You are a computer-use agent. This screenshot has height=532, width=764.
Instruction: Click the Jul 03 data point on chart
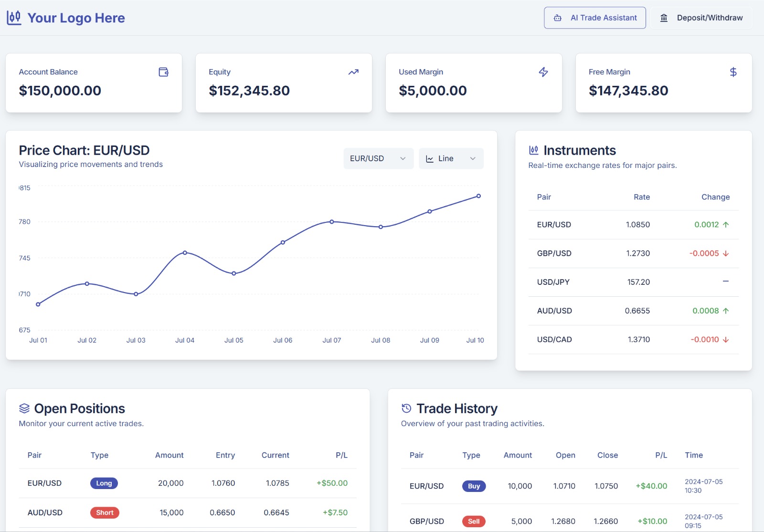pyautogui.click(x=136, y=294)
